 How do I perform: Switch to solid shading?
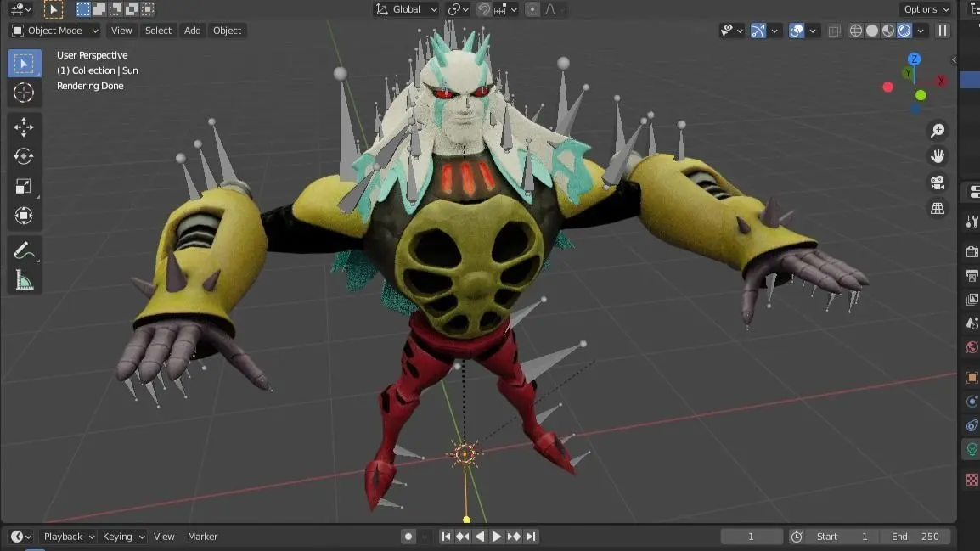872,31
